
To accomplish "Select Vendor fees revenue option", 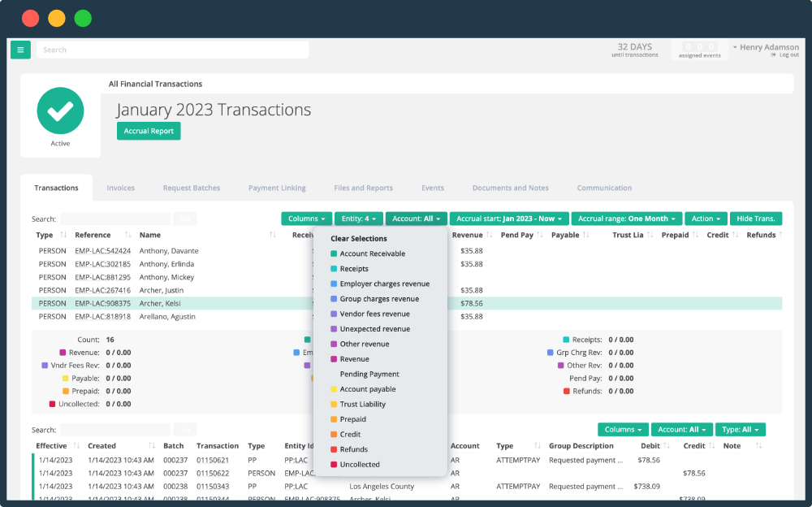I will pos(370,314).
